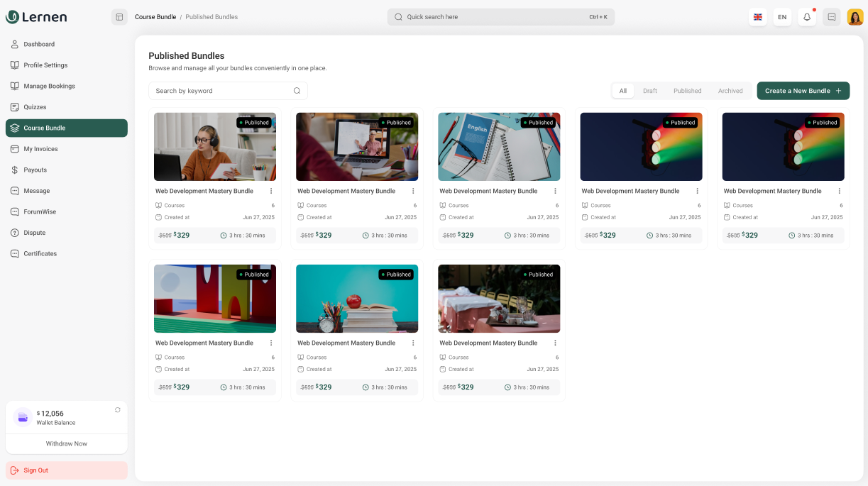Go to Payouts in the sidebar
Viewport: 868px width, 486px height.
(x=35, y=170)
